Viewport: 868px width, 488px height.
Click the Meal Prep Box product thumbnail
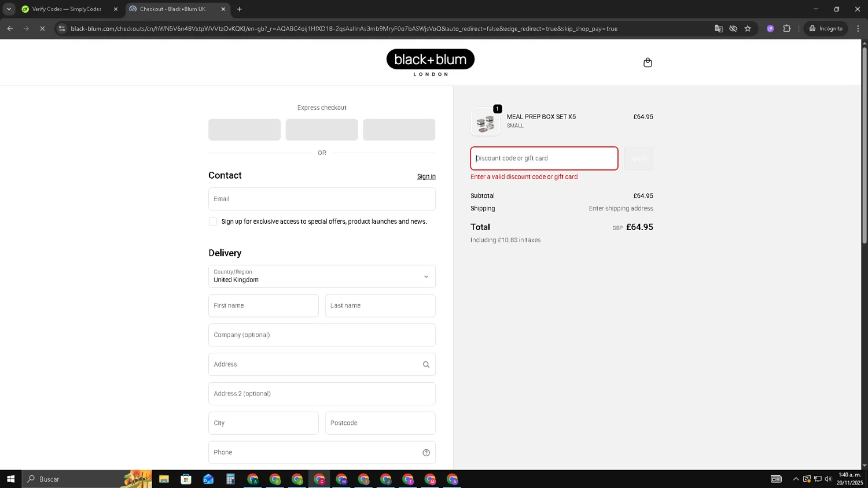pyautogui.click(x=486, y=121)
